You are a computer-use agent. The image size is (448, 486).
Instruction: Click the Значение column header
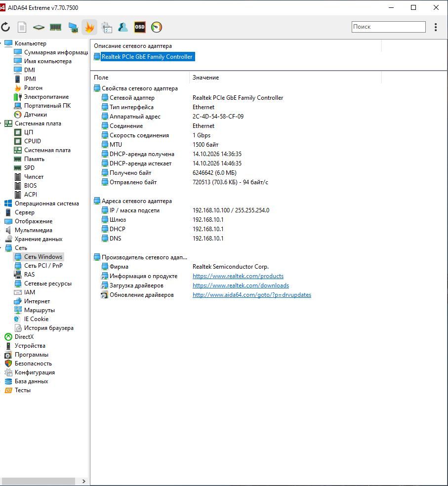coord(205,78)
